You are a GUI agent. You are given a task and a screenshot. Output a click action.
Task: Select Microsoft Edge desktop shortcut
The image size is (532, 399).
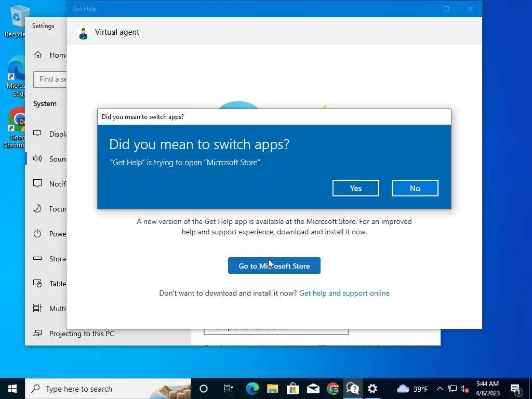[16, 76]
